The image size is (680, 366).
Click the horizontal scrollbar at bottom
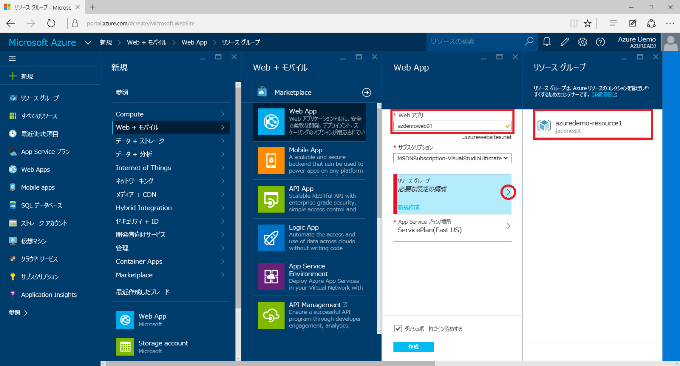[x=269, y=363]
